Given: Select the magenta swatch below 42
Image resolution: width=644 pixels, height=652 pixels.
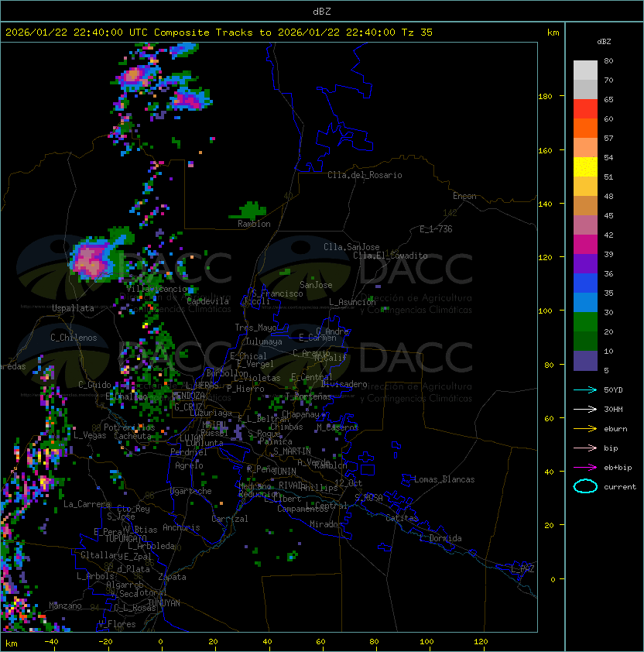Looking at the screenshot, I should (x=585, y=245).
